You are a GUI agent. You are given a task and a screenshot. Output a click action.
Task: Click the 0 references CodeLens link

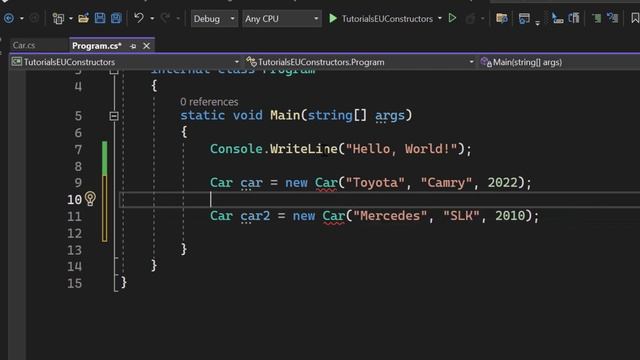209,102
